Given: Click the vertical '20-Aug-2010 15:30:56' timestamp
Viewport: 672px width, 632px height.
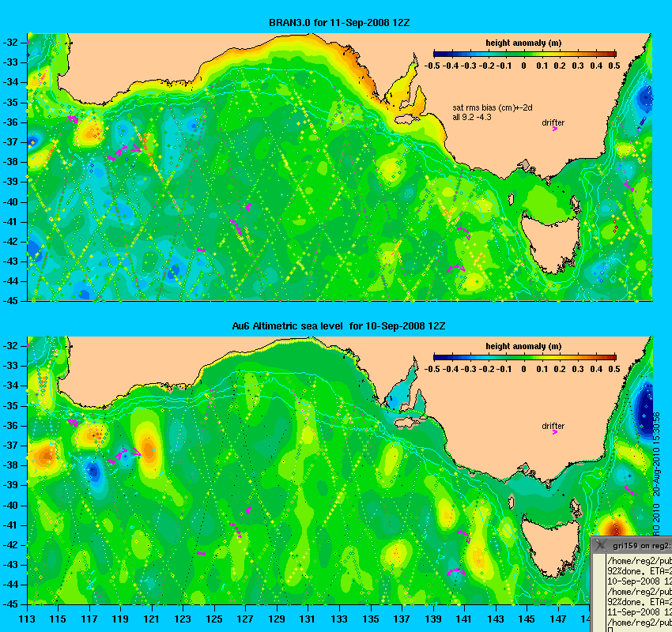Looking at the screenshot, I should (x=656, y=454).
